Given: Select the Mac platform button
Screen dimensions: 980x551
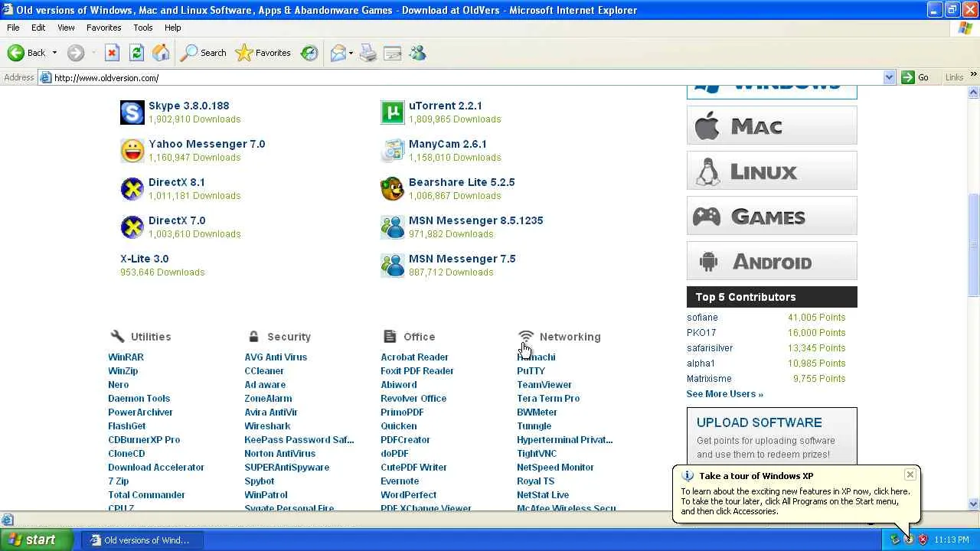Looking at the screenshot, I should pyautogui.click(x=772, y=126).
